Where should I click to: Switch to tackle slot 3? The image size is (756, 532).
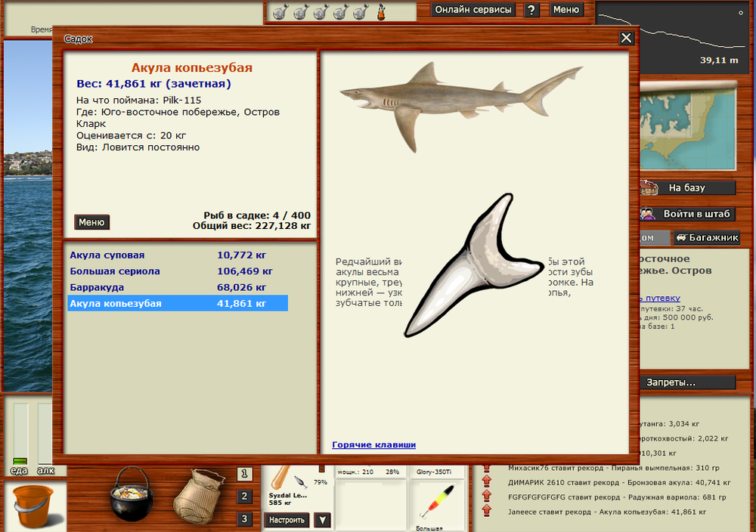[244, 519]
